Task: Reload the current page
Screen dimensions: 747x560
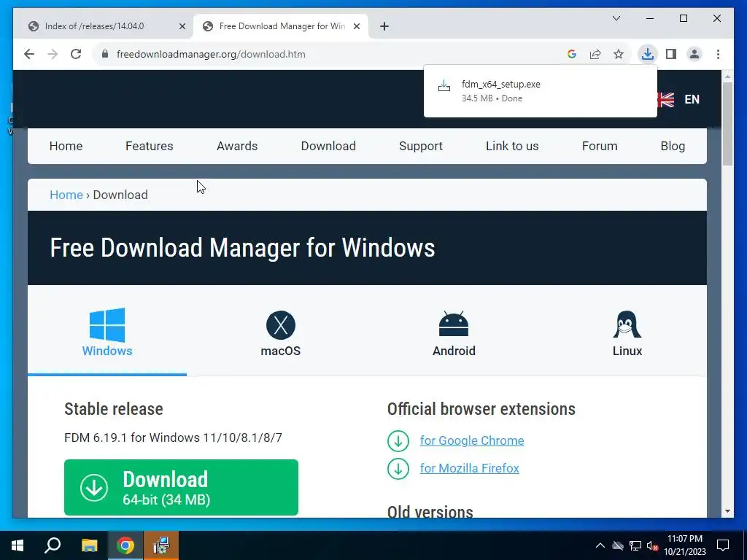Action: [76, 54]
